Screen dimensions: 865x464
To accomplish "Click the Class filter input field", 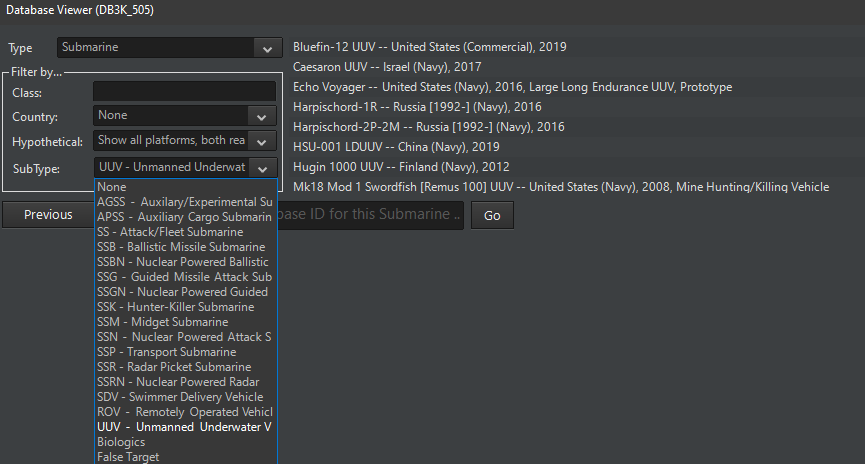I will [184, 92].
